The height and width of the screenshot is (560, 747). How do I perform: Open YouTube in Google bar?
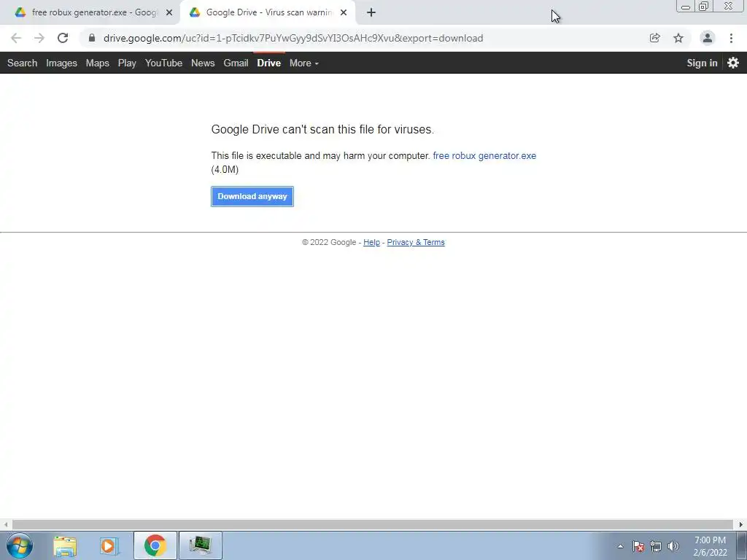tap(164, 63)
